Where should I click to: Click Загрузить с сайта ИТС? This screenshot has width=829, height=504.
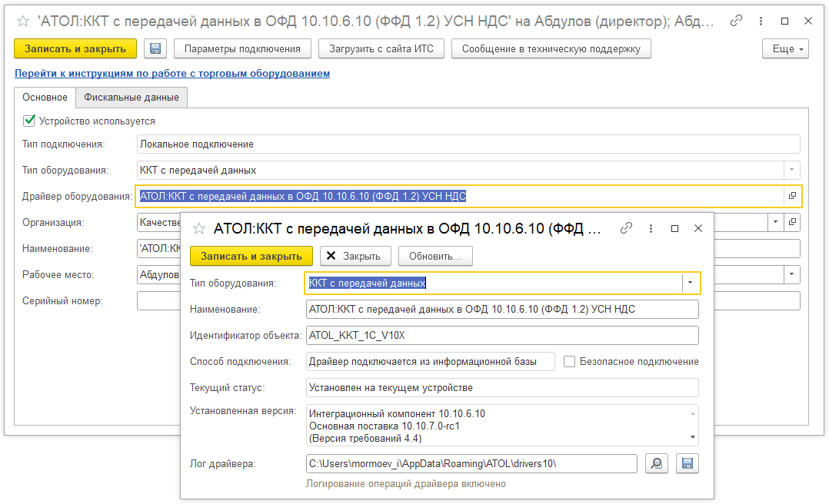point(381,48)
